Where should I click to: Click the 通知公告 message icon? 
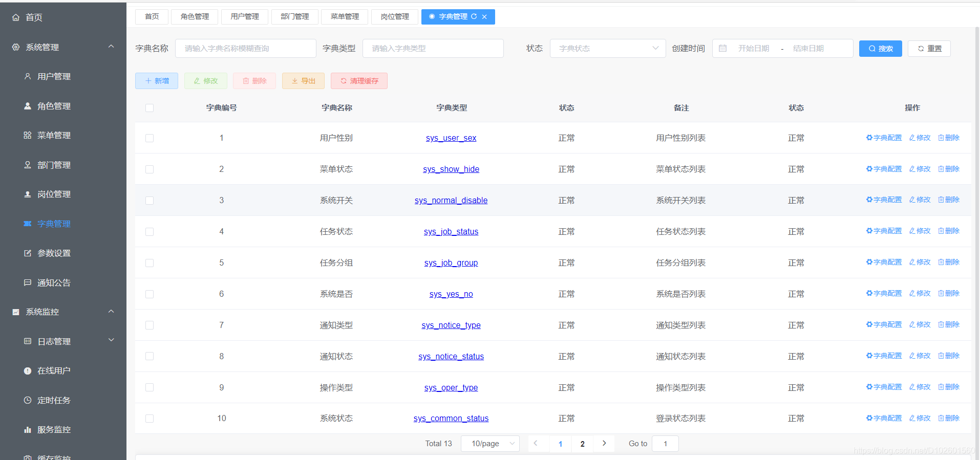(28, 282)
